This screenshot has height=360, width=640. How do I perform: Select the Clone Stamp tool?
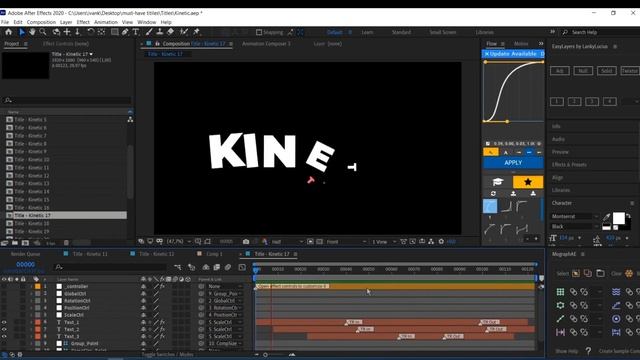coord(160,32)
